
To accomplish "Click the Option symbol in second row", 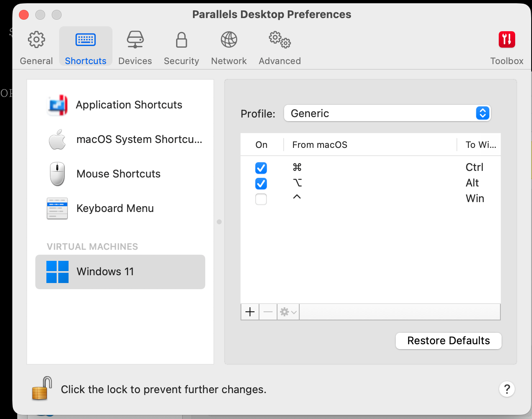I will point(297,183).
